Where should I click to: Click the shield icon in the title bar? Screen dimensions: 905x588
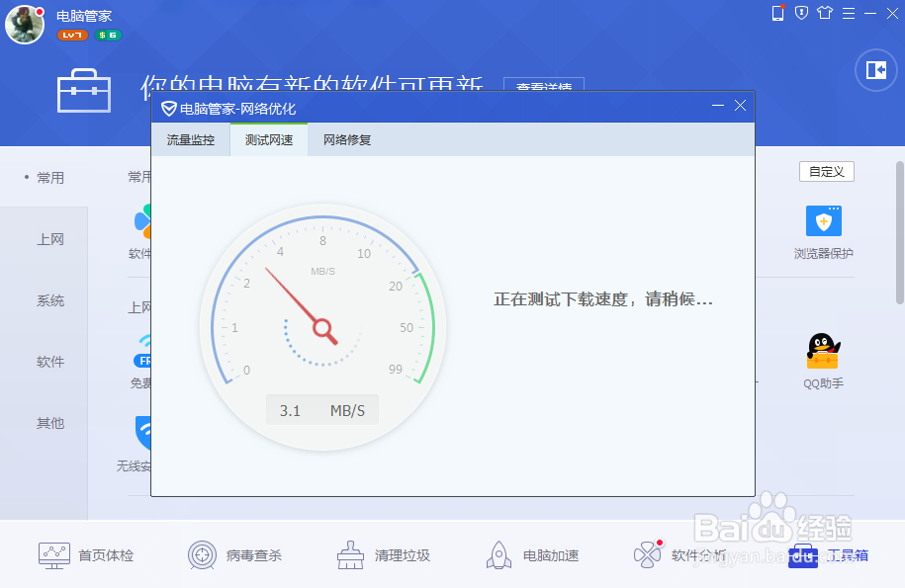(x=801, y=13)
